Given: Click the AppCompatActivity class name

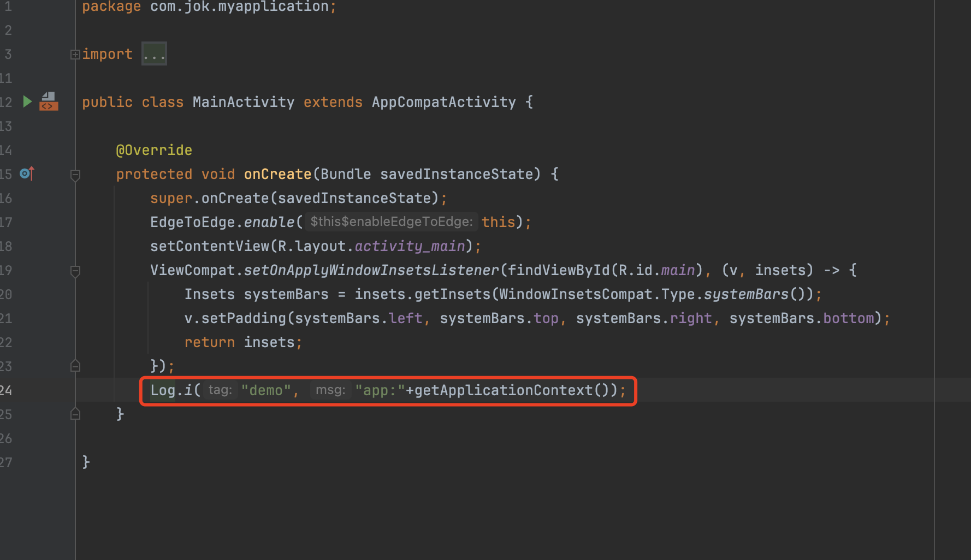Looking at the screenshot, I should pyautogui.click(x=443, y=102).
